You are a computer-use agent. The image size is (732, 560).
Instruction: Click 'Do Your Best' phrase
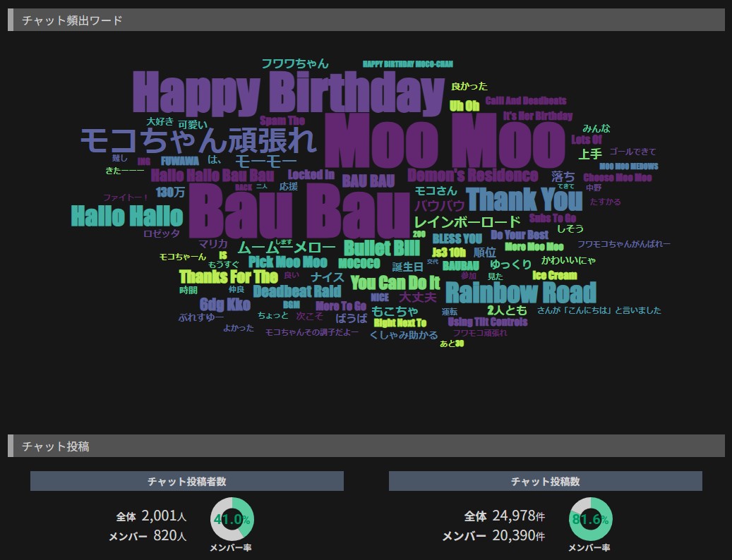click(x=520, y=235)
